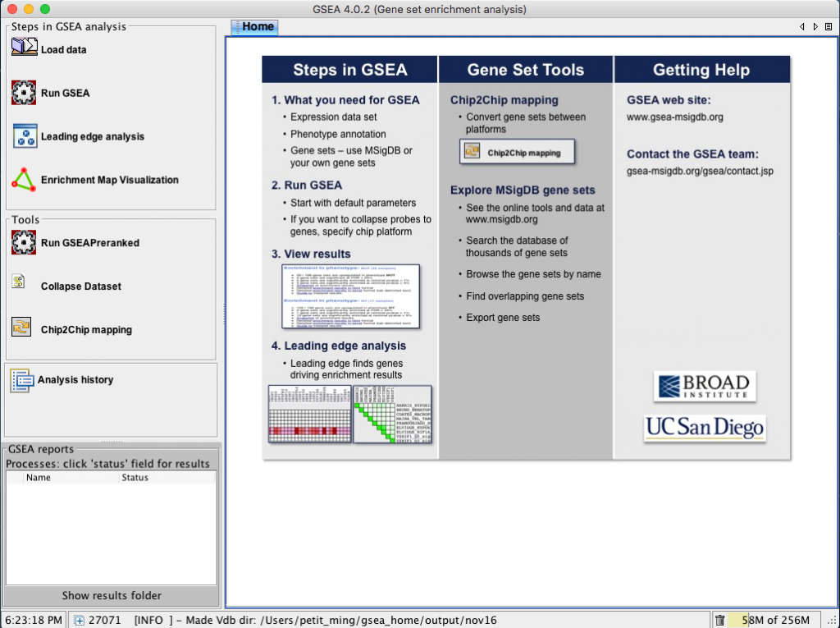The image size is (840, 628).
Task: Click the trash can garbage-collect icon
Action: [719, 620]
